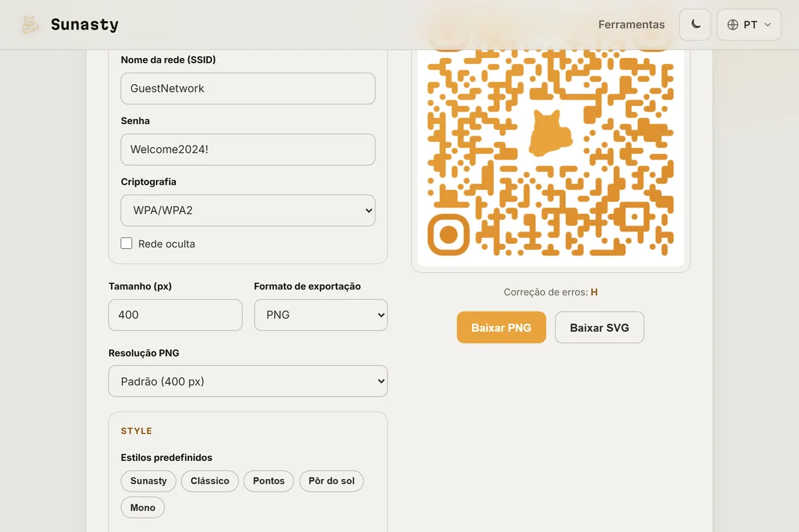Open the Resolução PNG dropdown
The height and width of the screenshot is (532, 799).
pos(248,381)
